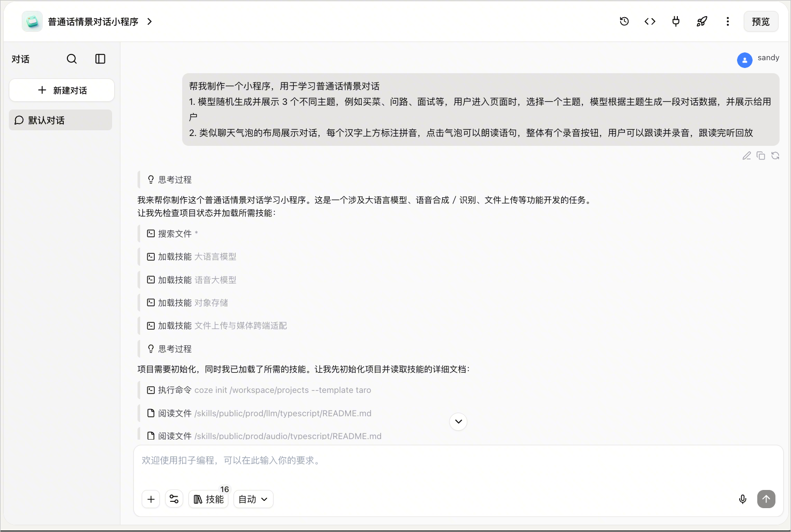The height and width of the screenshot is (532, 791).
Task: Expand 加载技能 大语言模型 step
Action: click(x=192, y=256)
